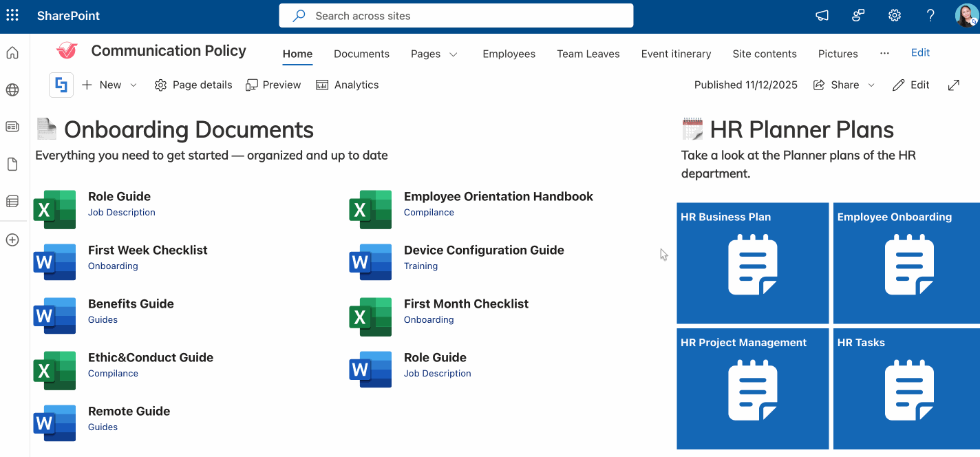Image resolution: width=980 pixels, height=457 pixels.
Task: Go to the Documents navigation item
Action: [x=361, y=54]
